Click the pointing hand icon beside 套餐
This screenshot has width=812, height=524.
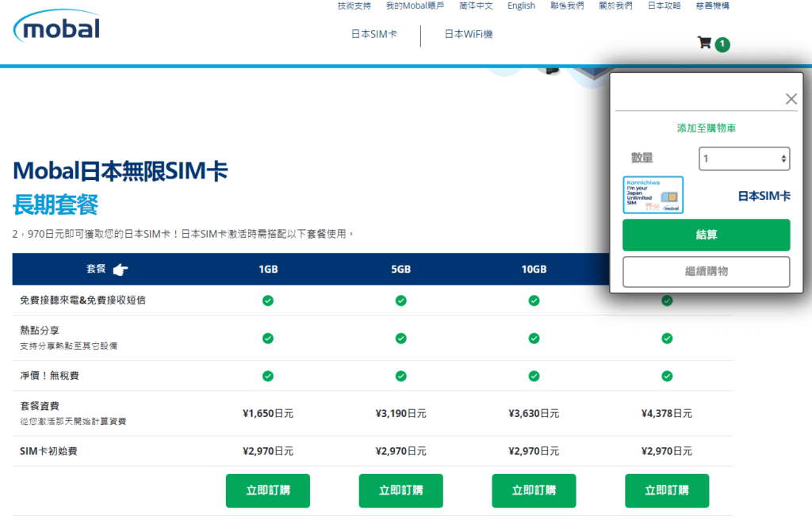[x=121, y=270]
